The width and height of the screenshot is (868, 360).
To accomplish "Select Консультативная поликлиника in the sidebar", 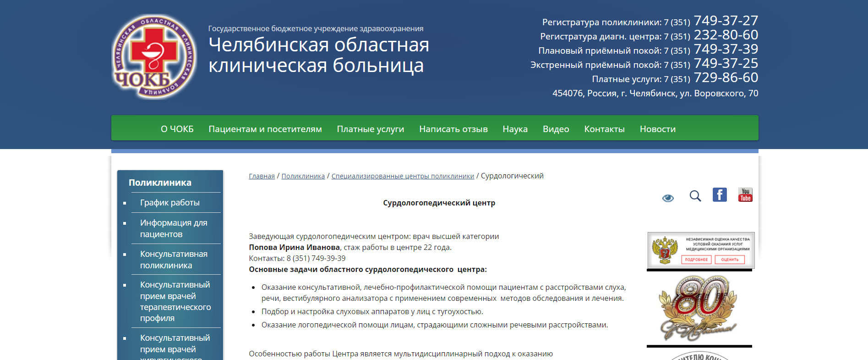I will (174, 260).
